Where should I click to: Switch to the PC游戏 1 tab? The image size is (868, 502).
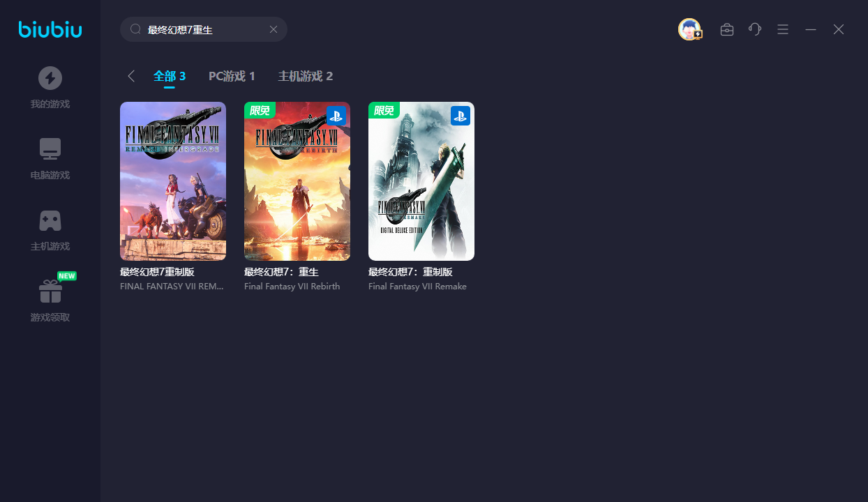(x=232, y=76)
